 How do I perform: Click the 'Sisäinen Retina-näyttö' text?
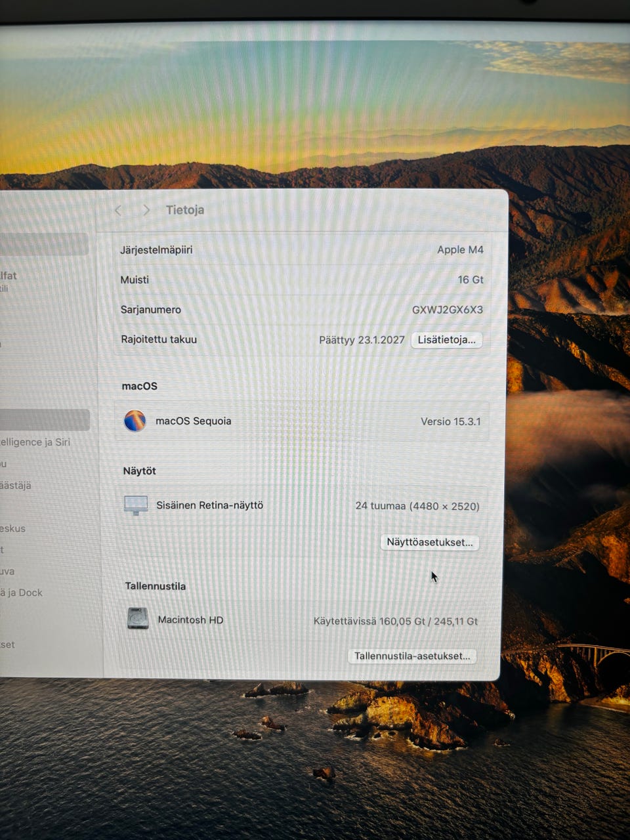pyautogui.click(x=209, y=505)
